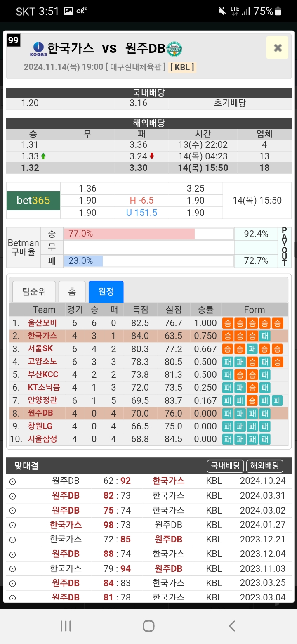Select the 원정 tab
297x644 pixels.
106,291
